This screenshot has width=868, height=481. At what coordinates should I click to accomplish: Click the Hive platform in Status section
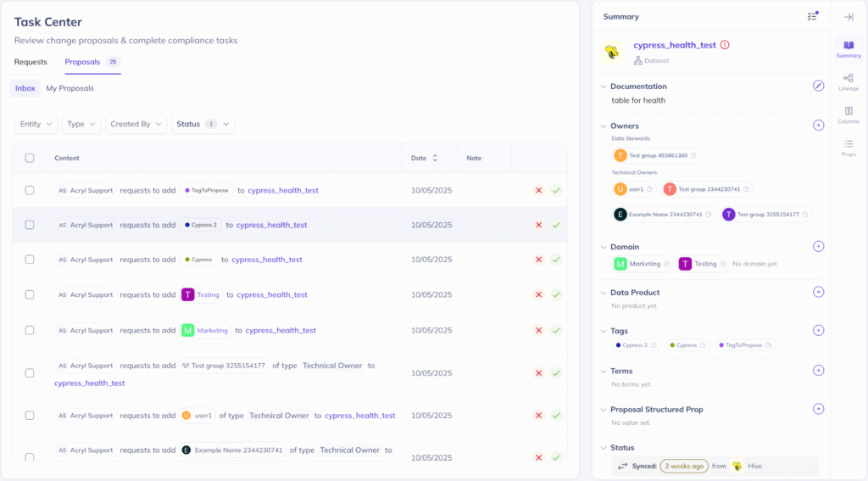[747, 467]
